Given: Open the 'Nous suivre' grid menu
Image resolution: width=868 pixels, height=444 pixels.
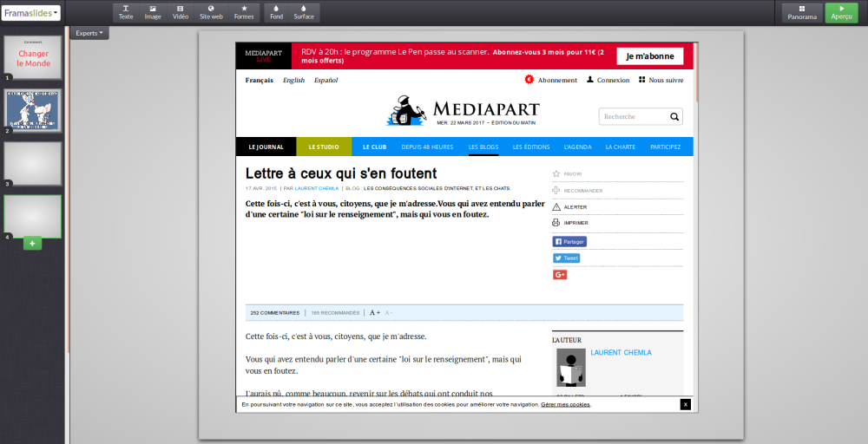Looking at the screenshot, I should (x=661, y=80).
